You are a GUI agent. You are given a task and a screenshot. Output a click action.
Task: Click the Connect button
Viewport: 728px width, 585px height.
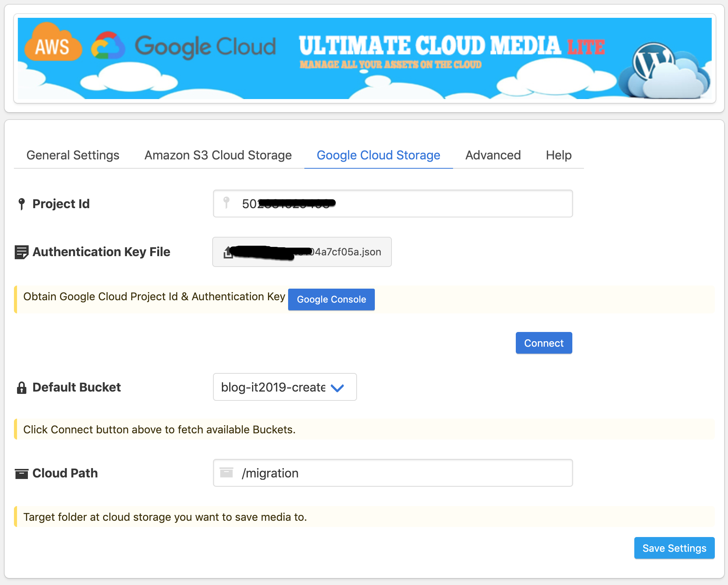(544, 343)
